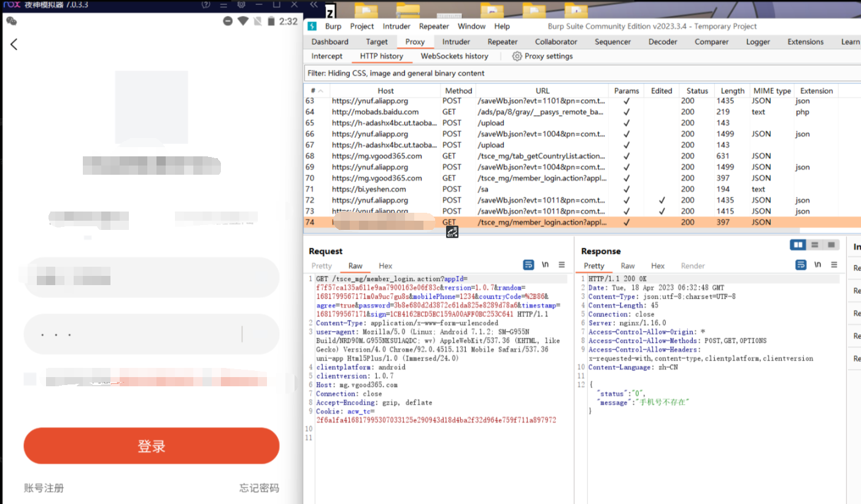This screenshot has height=504, width=861.
Task: Toggle \n non-printable characters in the Request panel
Action: pyautogui.click(x=545, y=265)
